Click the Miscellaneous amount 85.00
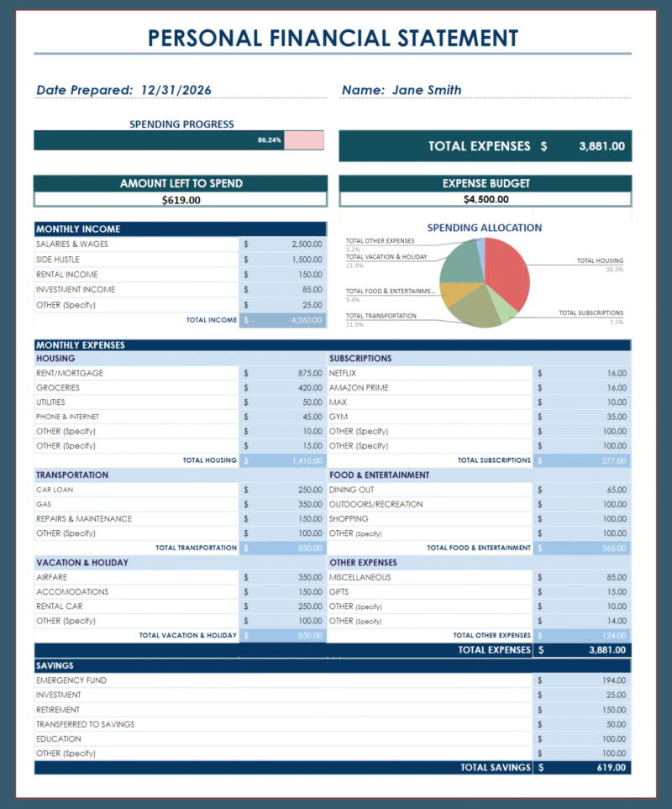Screen dimensions: 672x809 pos(582,577)
